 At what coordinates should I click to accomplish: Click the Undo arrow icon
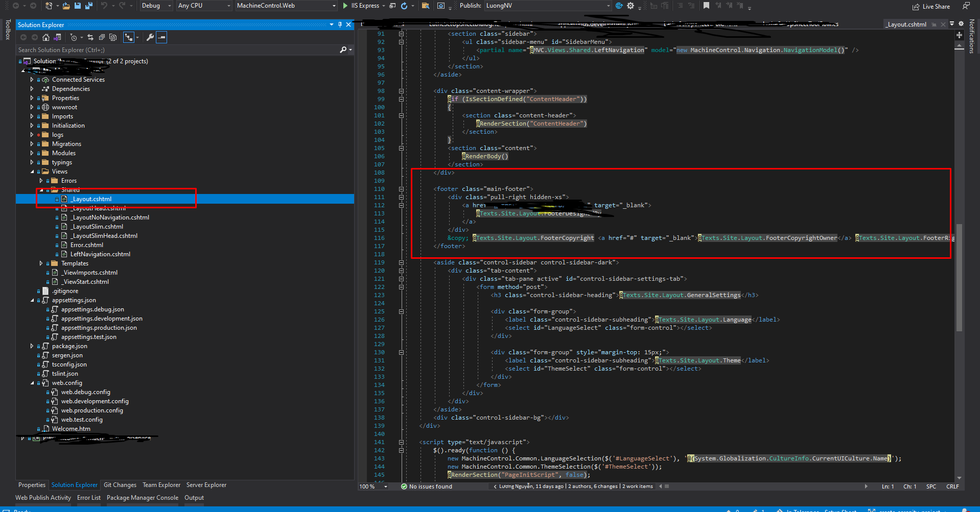[x=104, y=6]
